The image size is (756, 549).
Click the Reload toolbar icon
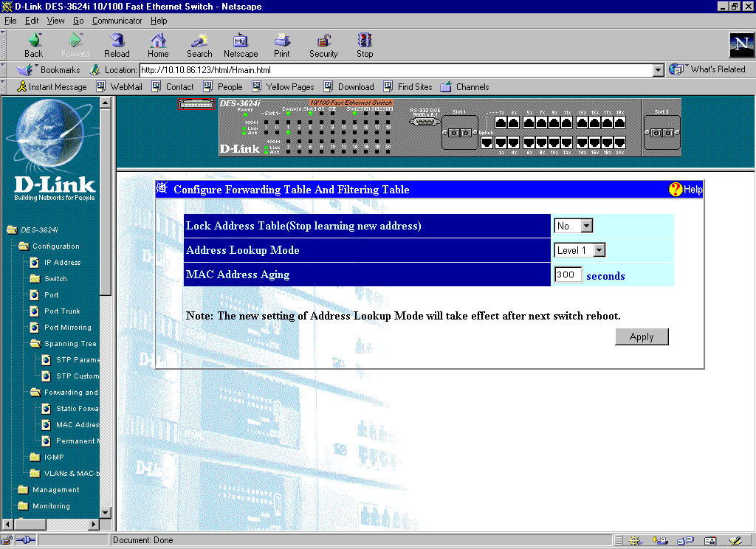[117, 41]
